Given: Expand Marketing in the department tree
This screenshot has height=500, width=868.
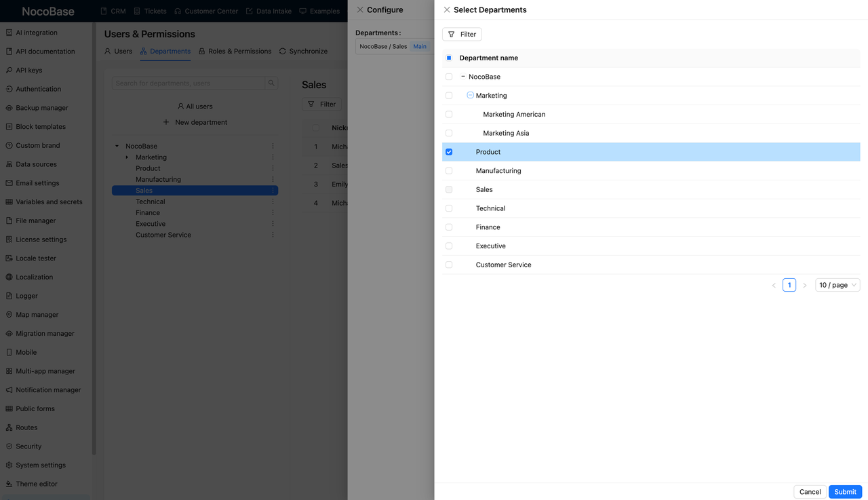Looking at the screenshot, I should (x=127, y=157).
